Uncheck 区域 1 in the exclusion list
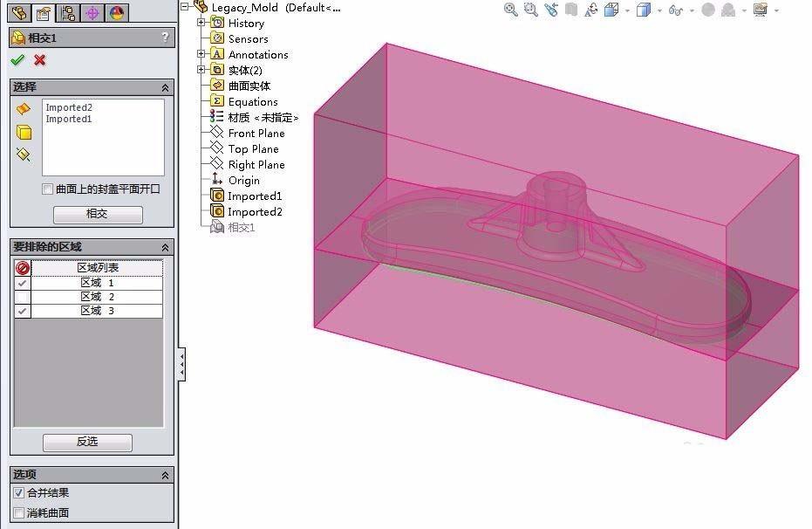Screen dimensions: 812x529 tap(23, 282)
